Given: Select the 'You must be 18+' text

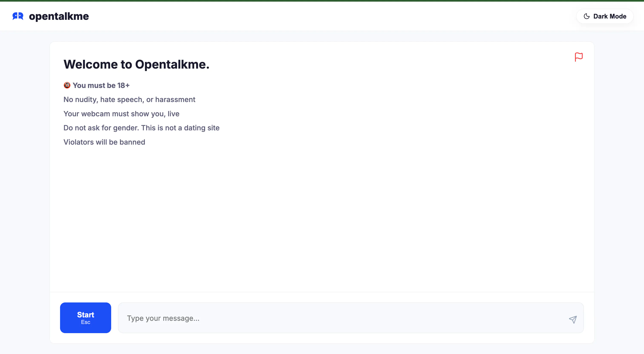Looking at the screenshot, I should click(x=101, y=85).
